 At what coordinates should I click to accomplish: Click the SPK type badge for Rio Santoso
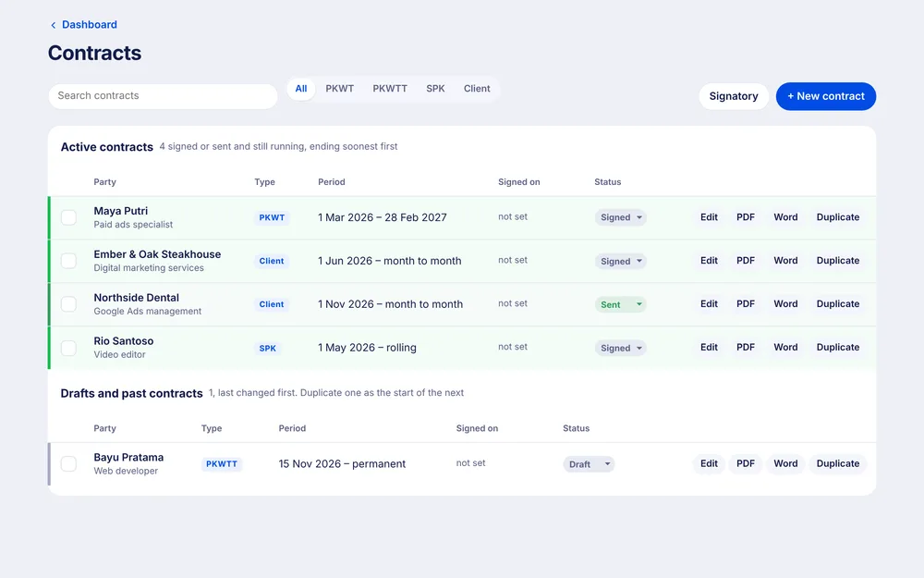[268, 348]
